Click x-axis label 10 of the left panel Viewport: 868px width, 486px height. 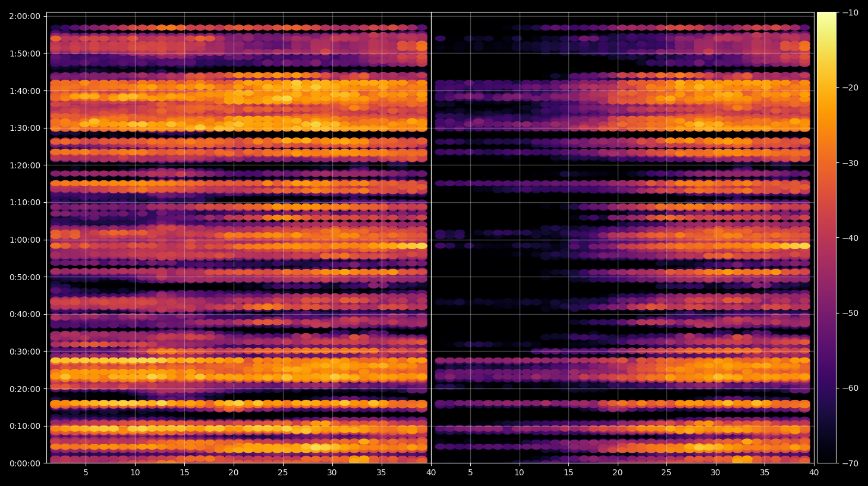pyautogui.click(x=135, y=473)
